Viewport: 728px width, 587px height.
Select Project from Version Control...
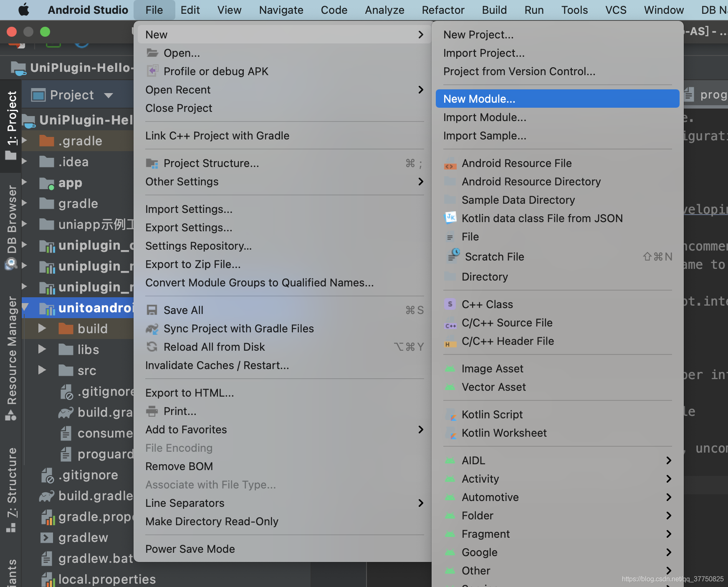pos(557,71)
